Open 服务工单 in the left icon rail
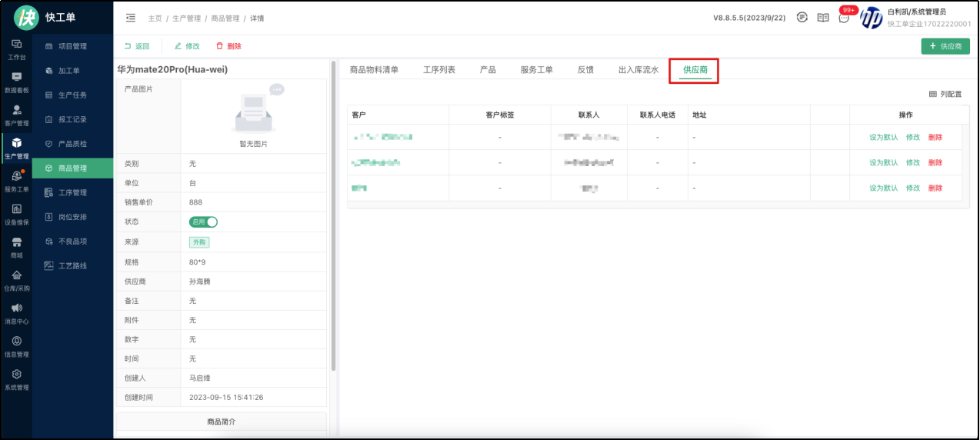 coord(16,182)
